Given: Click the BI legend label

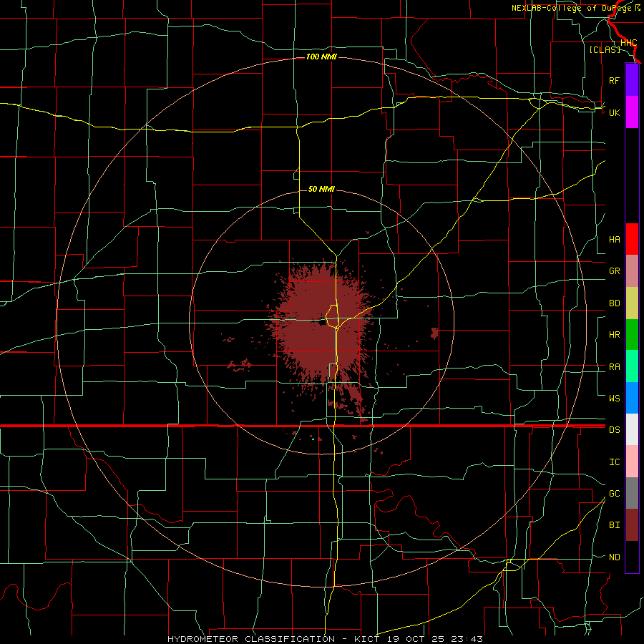Looking at the screenshot, I should [x=614, y=525].
